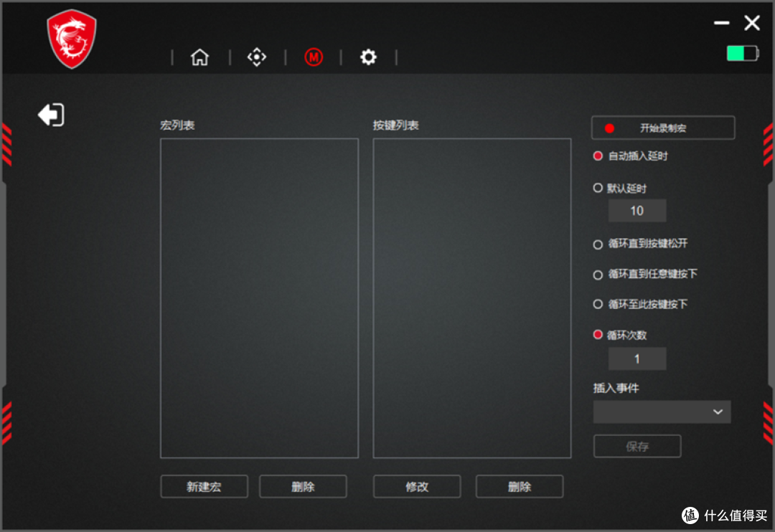Click the back/exit arrow icon
Viewport: 775px width, 532px height.
pos(51,115)
